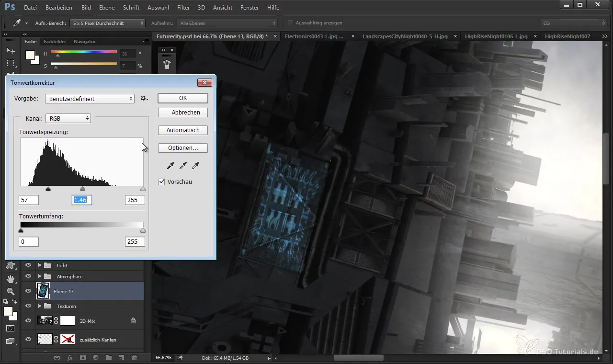This screenshot has height=364, width=613.
Task: Switch to Electronics0043_L.jpg document tab
Action: (314, 36)
